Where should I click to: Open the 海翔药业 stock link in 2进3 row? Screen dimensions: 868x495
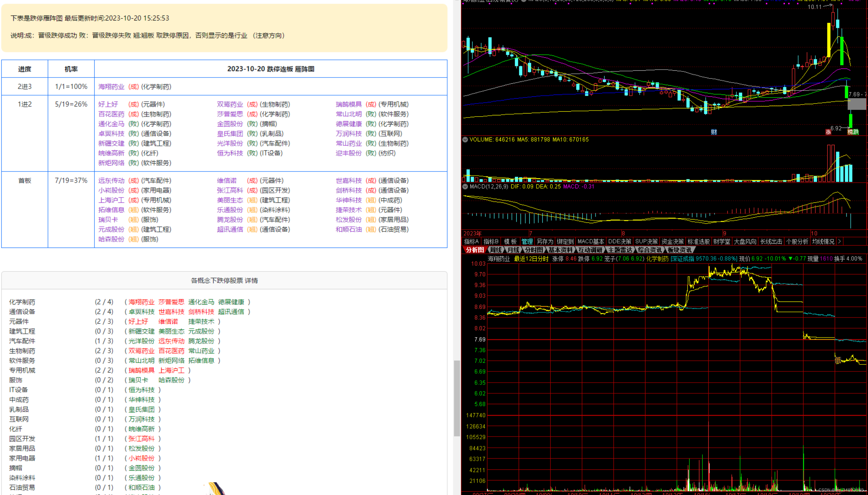pos(111,87)
